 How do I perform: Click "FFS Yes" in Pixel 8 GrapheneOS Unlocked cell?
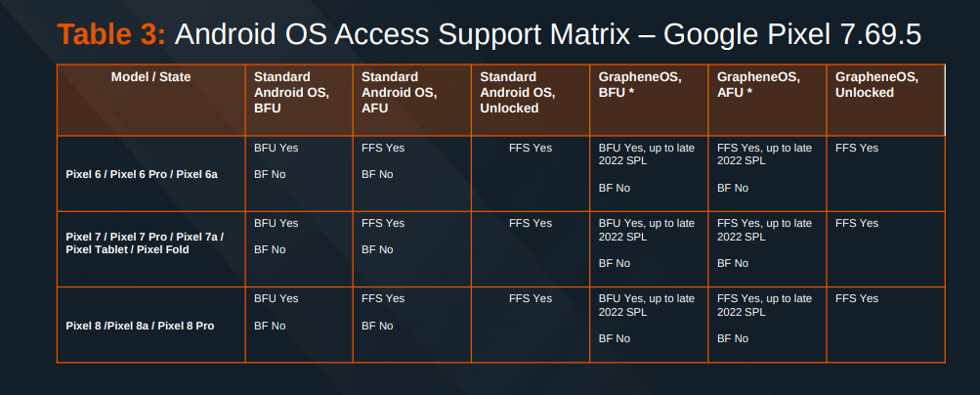(857, 299)
